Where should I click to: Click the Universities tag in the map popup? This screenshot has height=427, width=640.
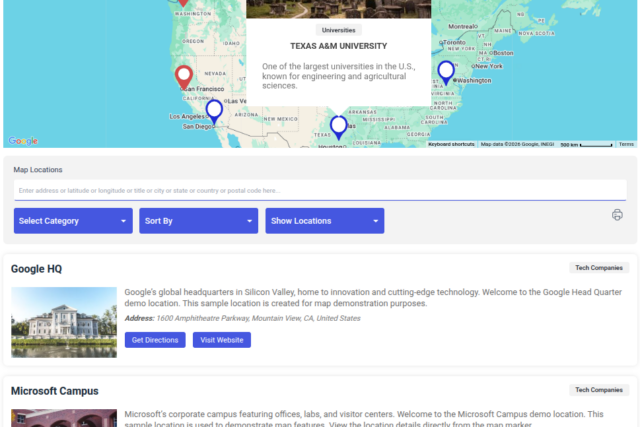pos(338,30)
